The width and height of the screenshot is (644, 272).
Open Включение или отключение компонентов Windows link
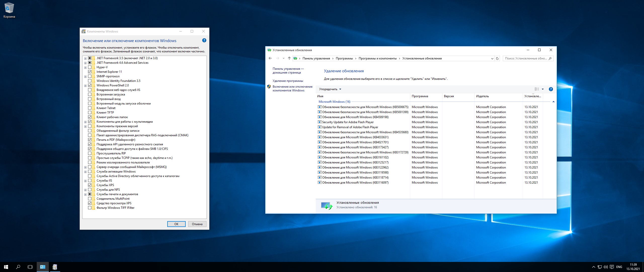click(x=292, y=89)
